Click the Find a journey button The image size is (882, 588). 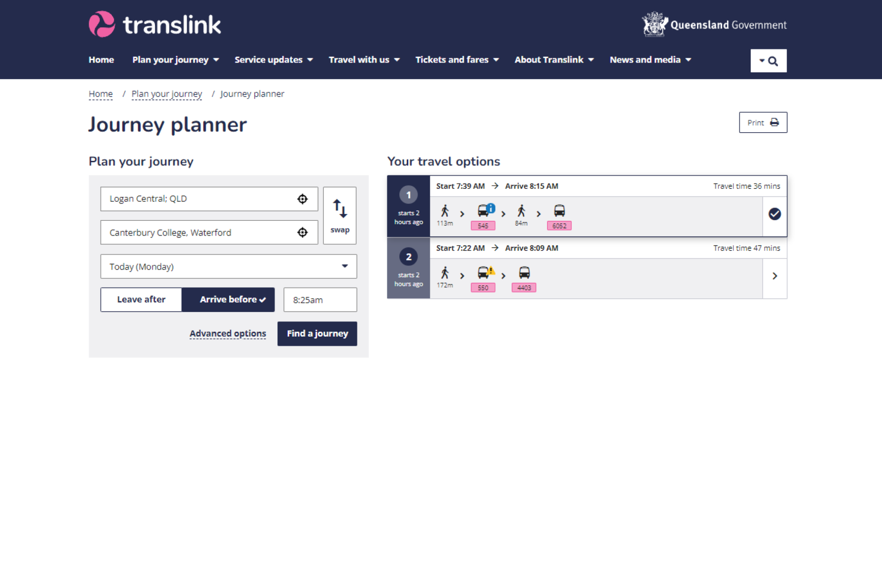[317, 334]
